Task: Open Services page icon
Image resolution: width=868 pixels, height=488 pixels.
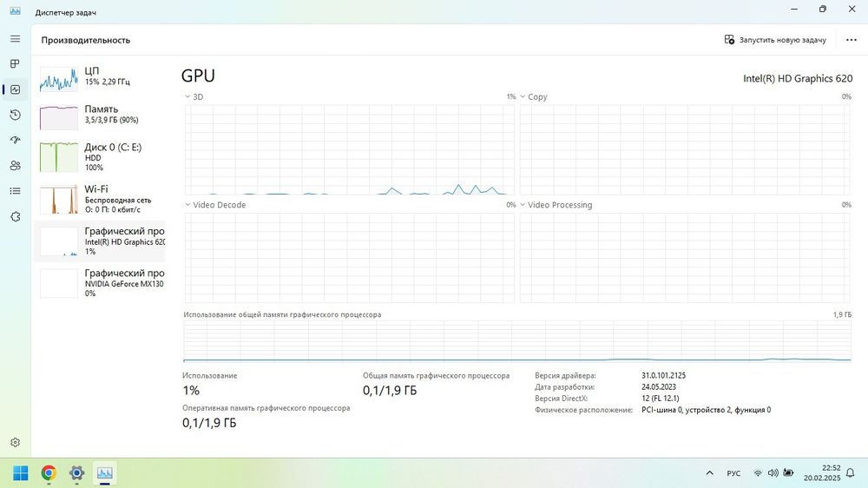Action: pos(15,216)
